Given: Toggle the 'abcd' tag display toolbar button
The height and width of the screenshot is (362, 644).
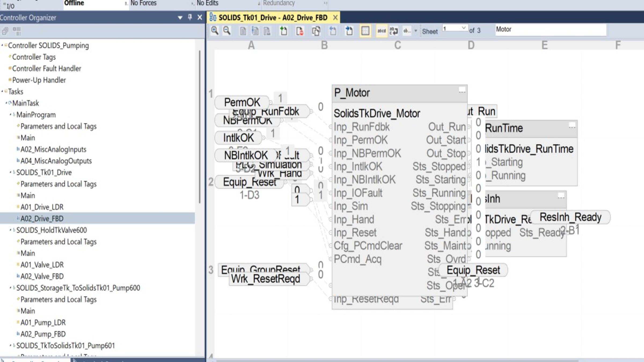Looking at the screenshot, I should pos(382,31).
